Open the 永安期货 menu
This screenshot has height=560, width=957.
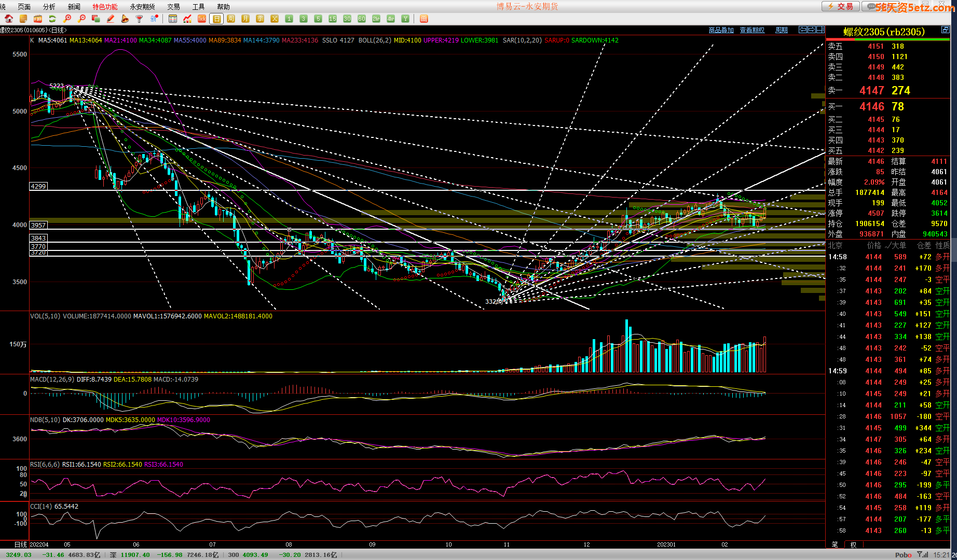click(142, 7)
